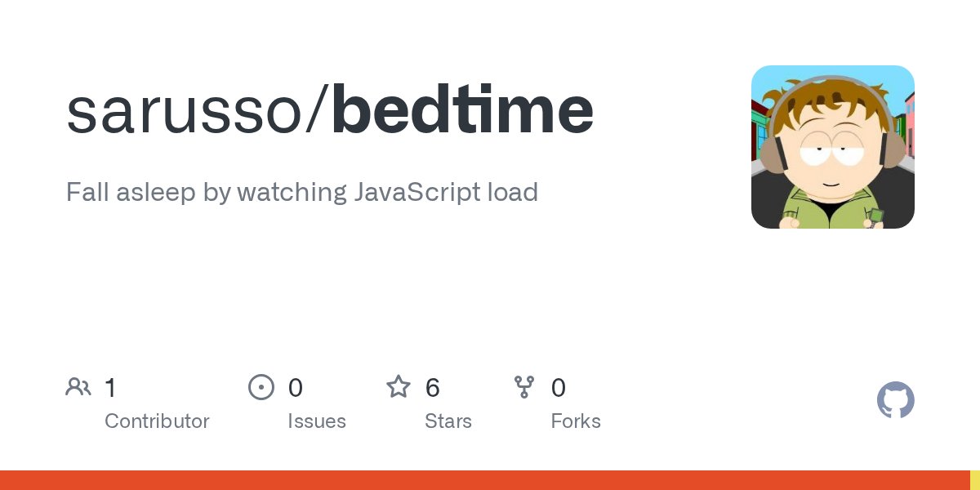Click the star count number 6
The height and width of the screenshot is (490, 980).
tap(433, 387)
